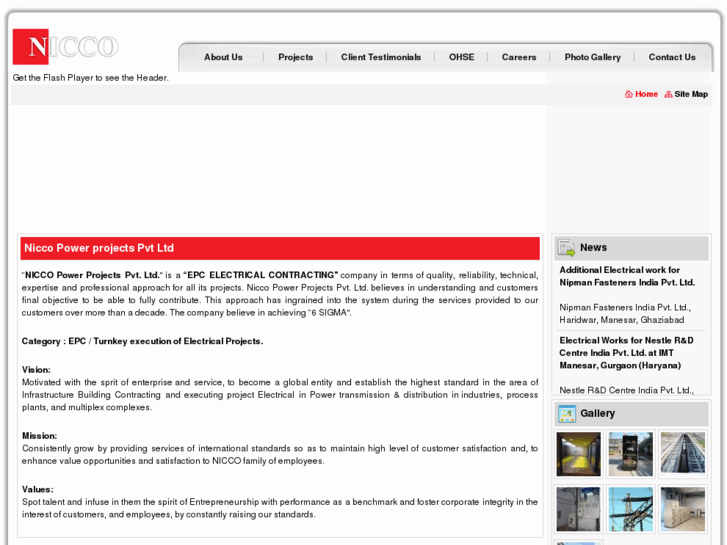Open Nipman Fasteners electrical work news
Screen dimensions: 727x545
627,276
